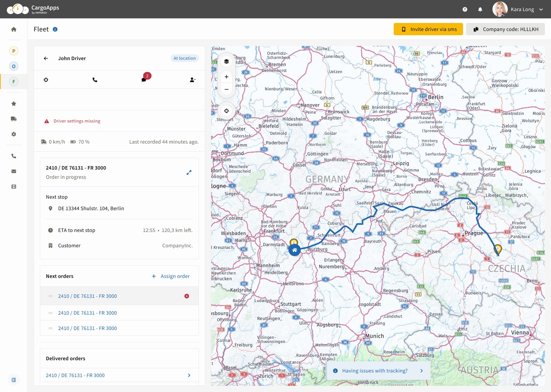Open the star favorites icon in sidebar
This screenshot has width=551, height=392.
[x=14, y=104]
